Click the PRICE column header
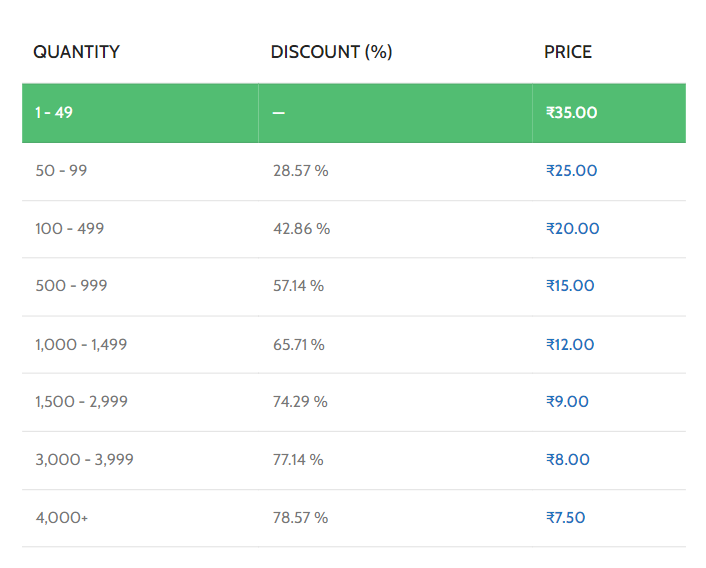This screenshot has width=706, height=568. (x=568, y=52)
